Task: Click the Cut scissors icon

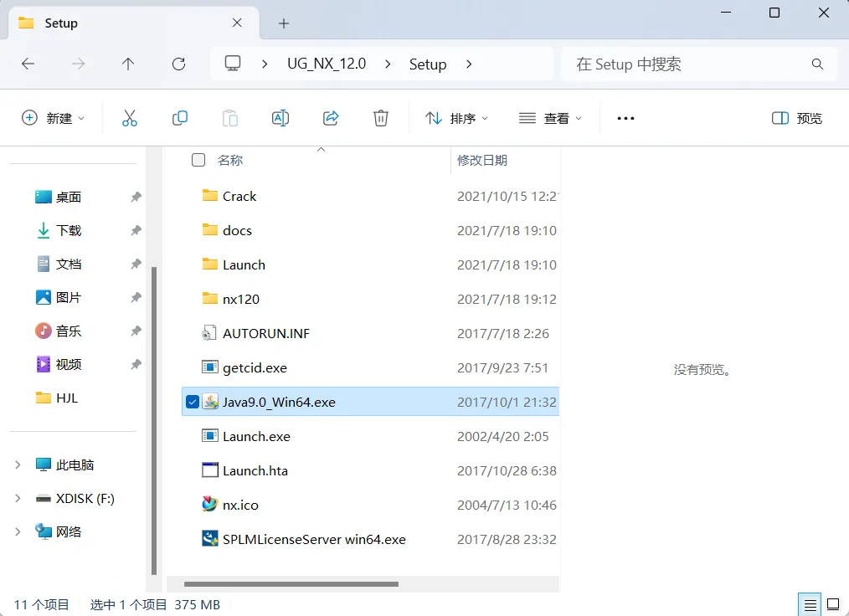Action: pos(130,118)
